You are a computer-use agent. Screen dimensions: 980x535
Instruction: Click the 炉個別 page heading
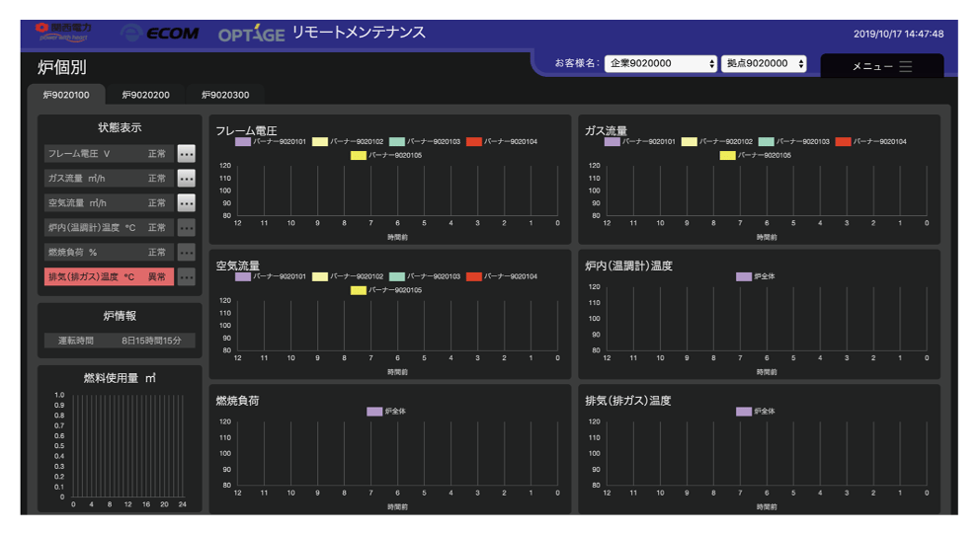[x=62, y=67]
